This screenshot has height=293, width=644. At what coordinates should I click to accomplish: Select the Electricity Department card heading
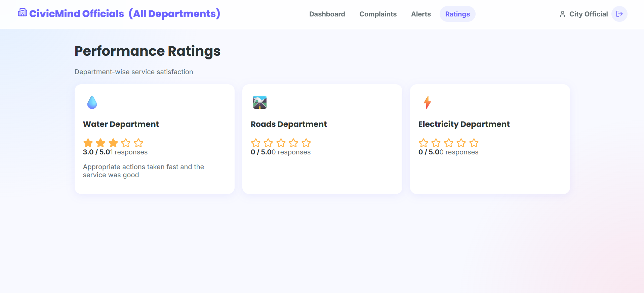click(x=464, y=124)
